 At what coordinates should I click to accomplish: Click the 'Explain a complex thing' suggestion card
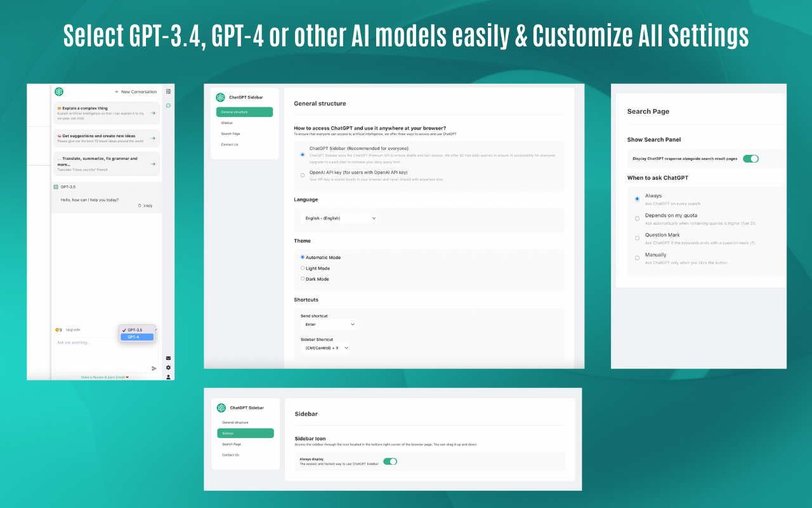pos(107,113)
